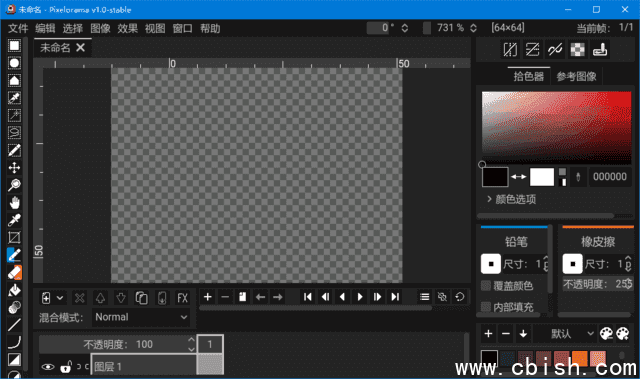The image size is (640, 379).
Task: Select the Paint Selection tool
Action: tap(14, 150)
